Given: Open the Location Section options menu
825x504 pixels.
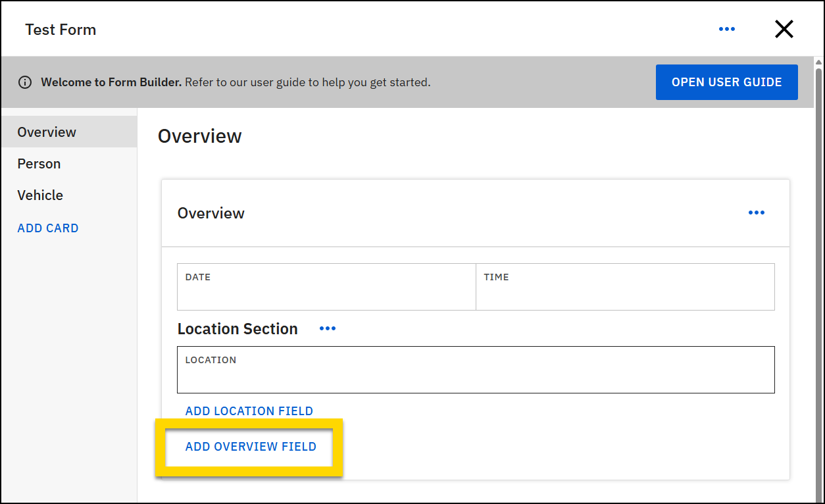Looking at the screenshot, I should tap(327, 328).
